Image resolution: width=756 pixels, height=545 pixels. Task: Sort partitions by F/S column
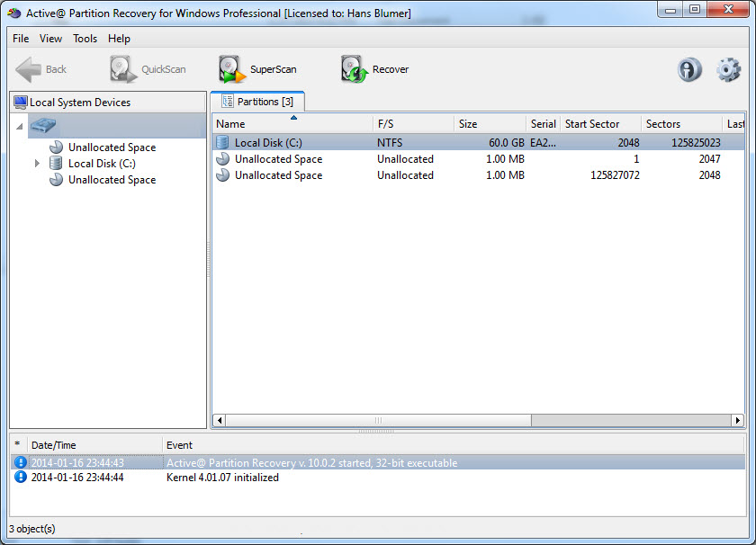click(414, 124)
